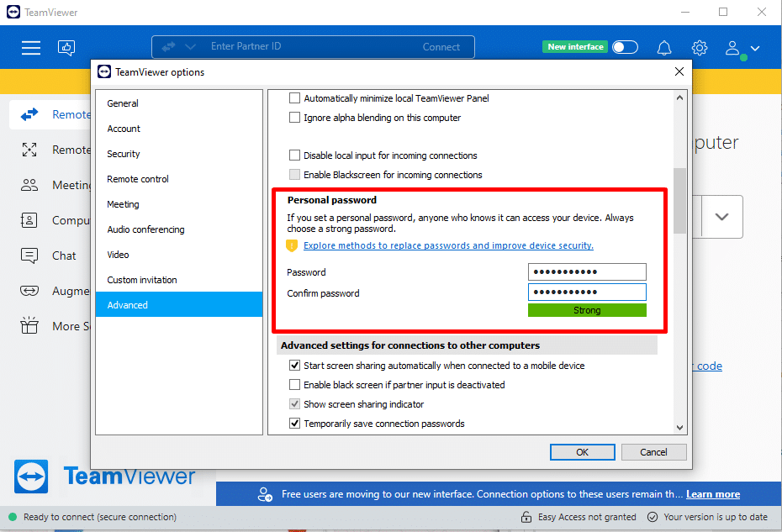The height and width of the screenshot is (532, 782).
Task: Click 'Your version is up to date' text
Action: (x=716, y=517)
